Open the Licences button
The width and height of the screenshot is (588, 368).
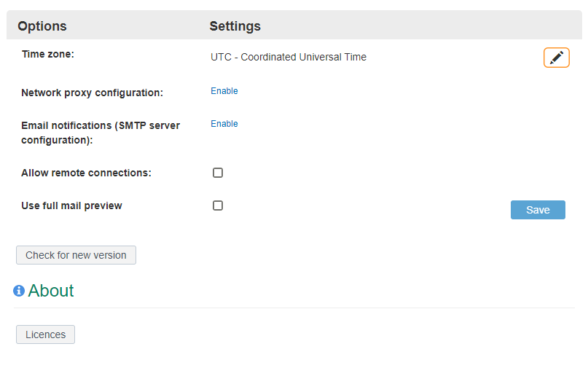[x=45, y=334]
